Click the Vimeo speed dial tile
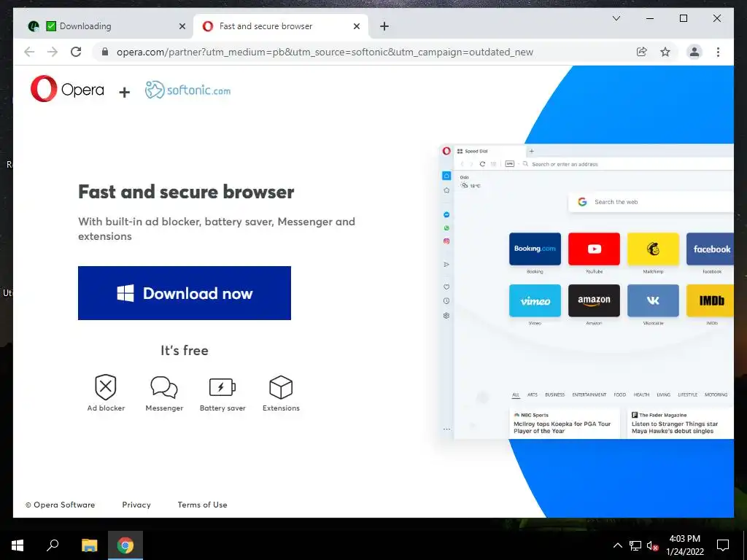This screenshot has height=560, width=747. (x=535, y=300)
